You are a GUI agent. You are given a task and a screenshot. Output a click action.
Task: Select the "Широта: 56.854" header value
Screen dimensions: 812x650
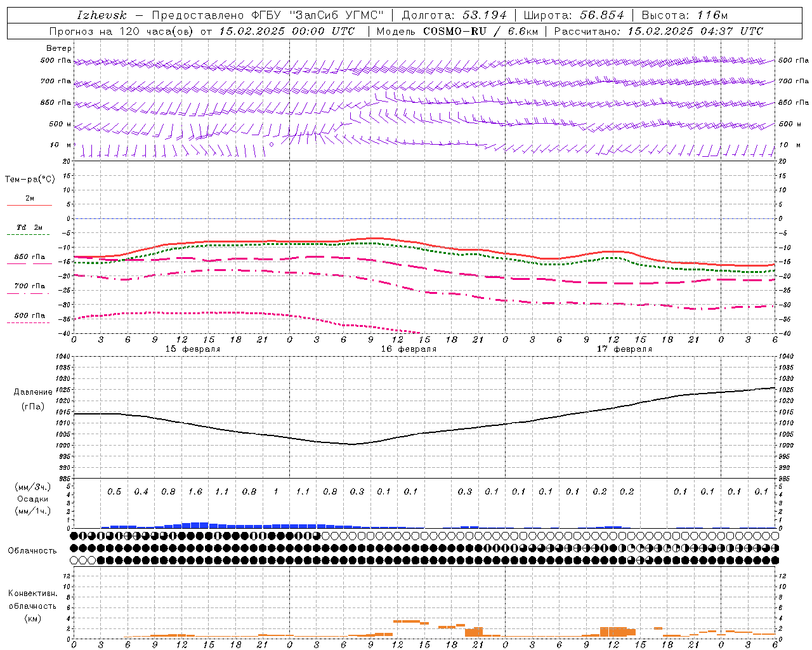click(573, 15)
